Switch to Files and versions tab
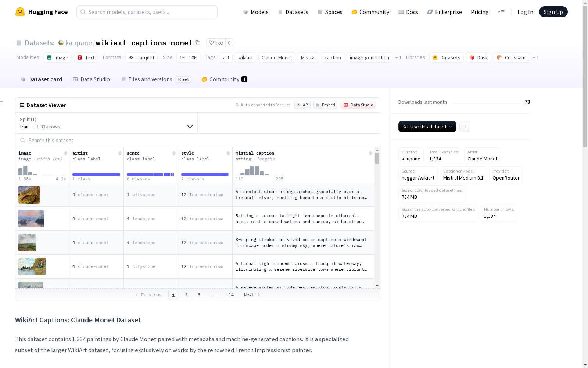The image size is (588, 368). click(x=155, y=79)
